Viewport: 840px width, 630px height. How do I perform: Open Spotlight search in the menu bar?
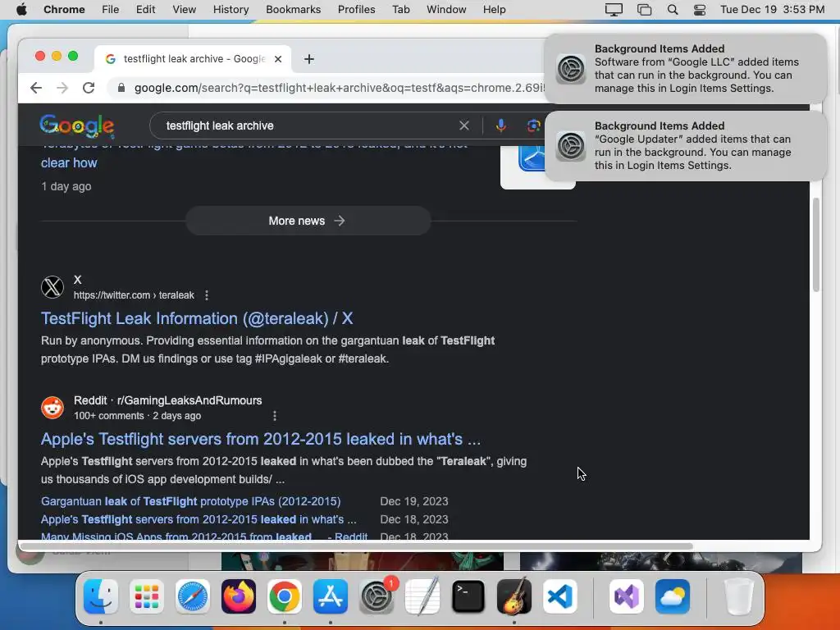673,10
